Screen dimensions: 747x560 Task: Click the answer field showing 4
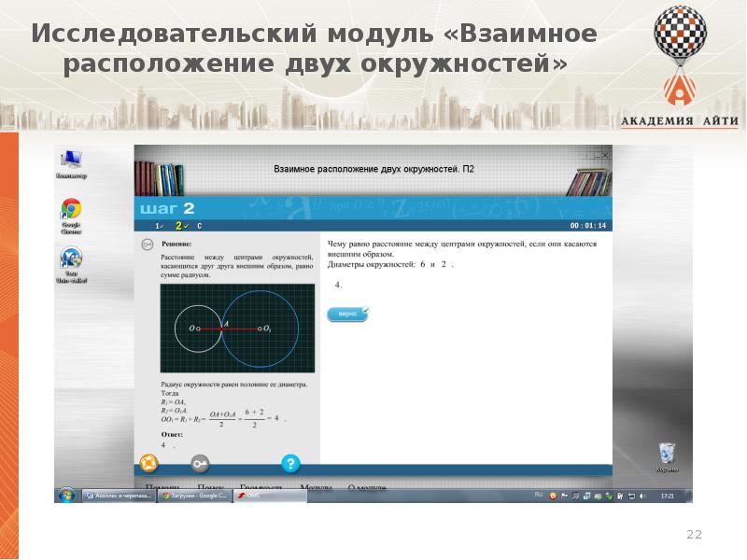click(338, 284)
